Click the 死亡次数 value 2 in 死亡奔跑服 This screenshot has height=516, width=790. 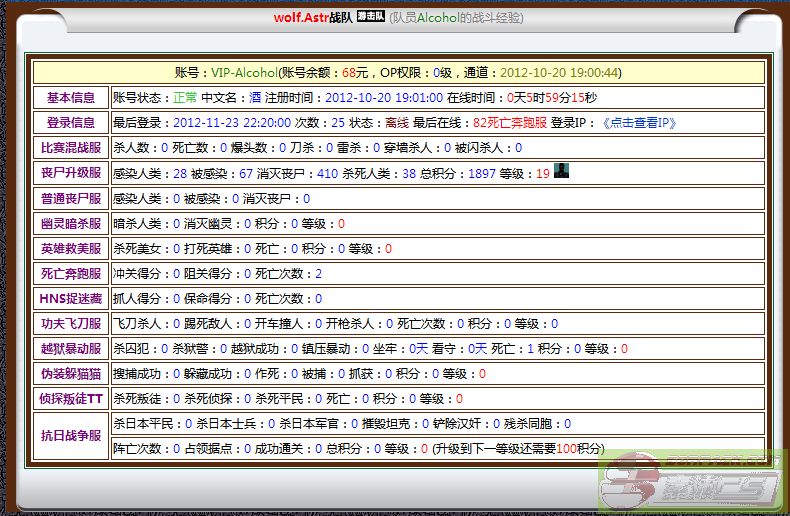318,274
